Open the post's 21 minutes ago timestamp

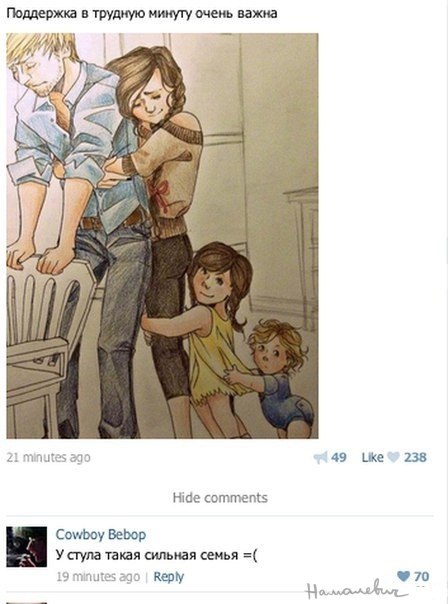tap(49, 457)
